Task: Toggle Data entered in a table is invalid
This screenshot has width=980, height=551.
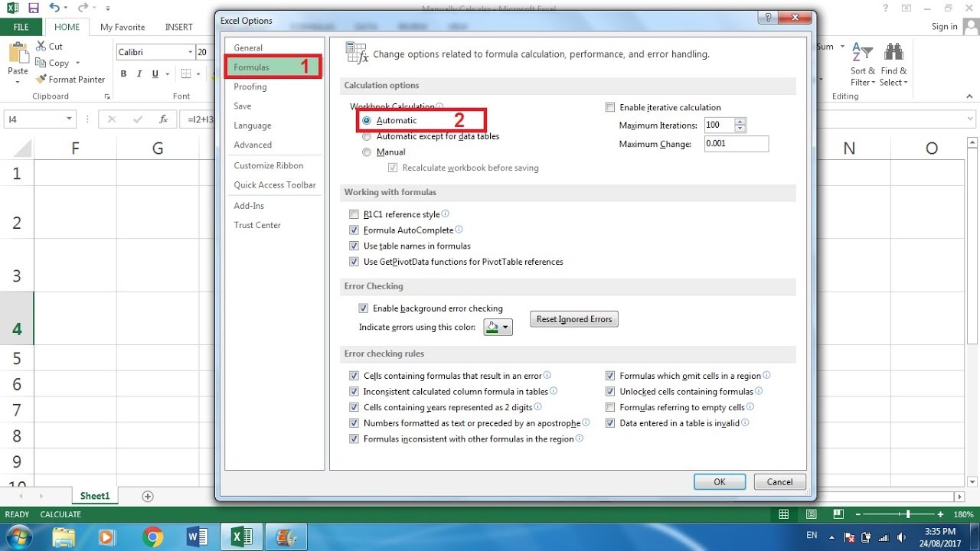Action: (610, 423)
